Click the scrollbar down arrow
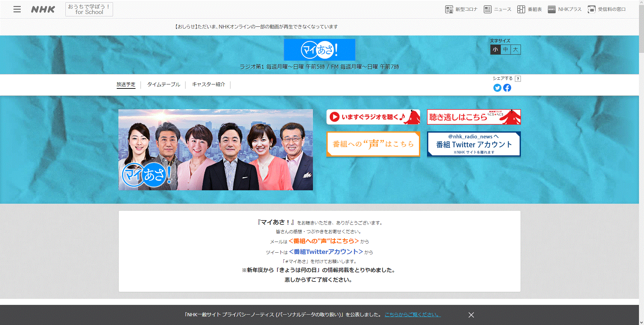The height and width of the screenshot is (325, 644). pos(641,323)
